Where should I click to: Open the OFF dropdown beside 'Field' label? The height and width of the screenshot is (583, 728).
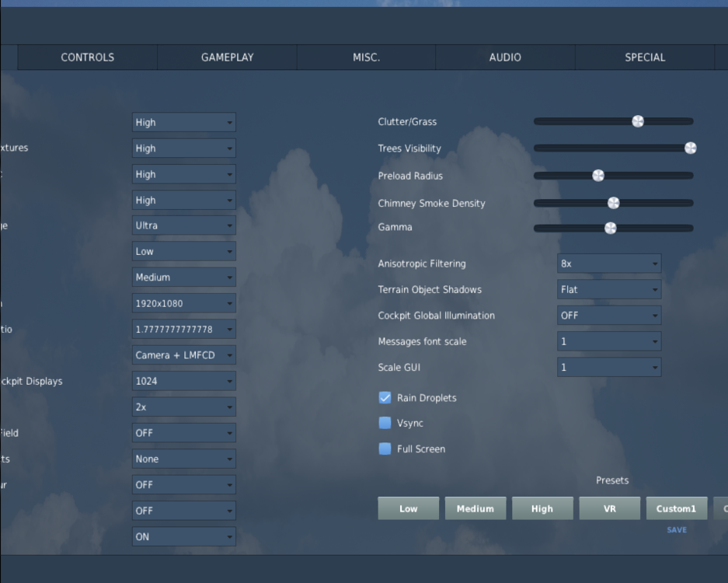(184, 433)
